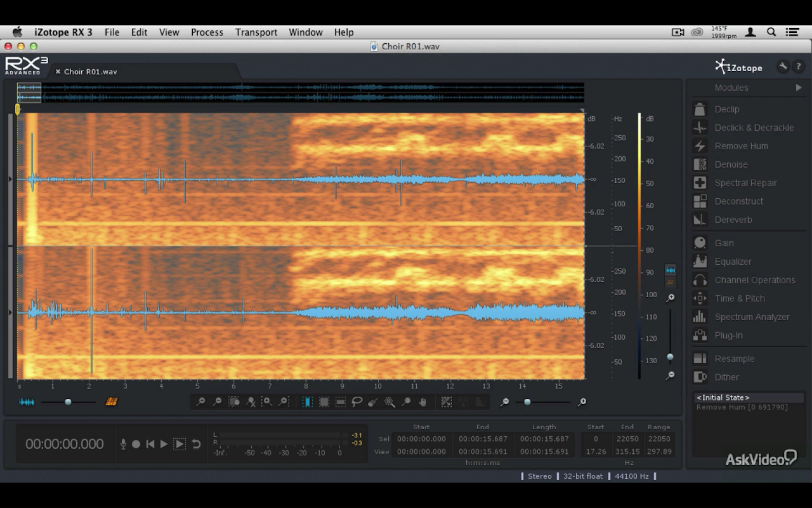The width and height of the screenshot is (812, 508).
Task: Open the Spectrum Analyzer module
Action: tap(752, 317)
